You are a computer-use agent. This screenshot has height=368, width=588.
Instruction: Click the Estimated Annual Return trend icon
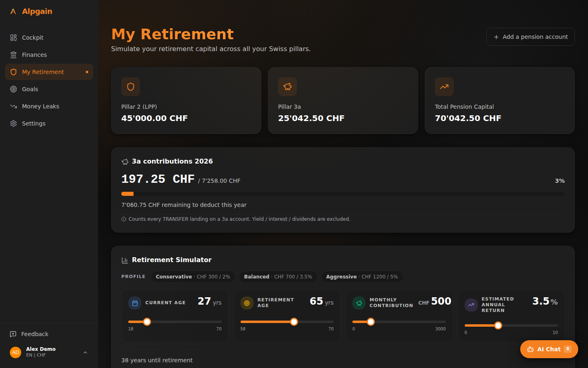coord(471,305)
